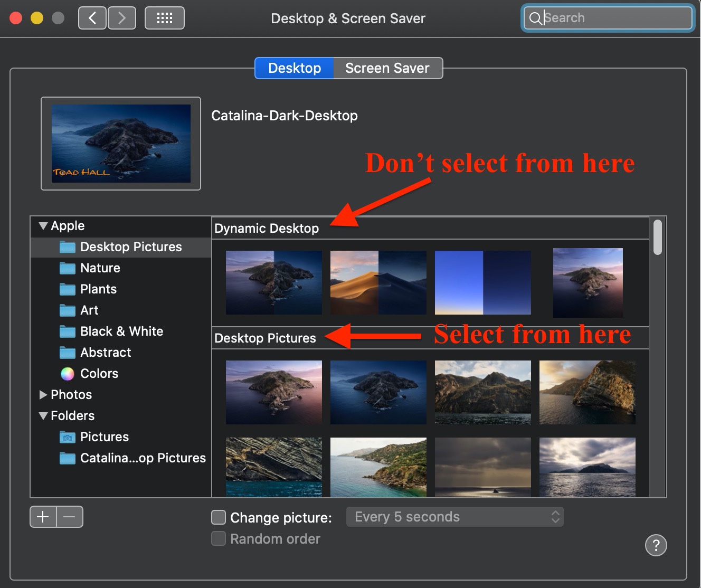Image resolution: width=701 pixels, height=588 pixels.
Task: Open the Nature pictures folder
Action: pos(100,268)
